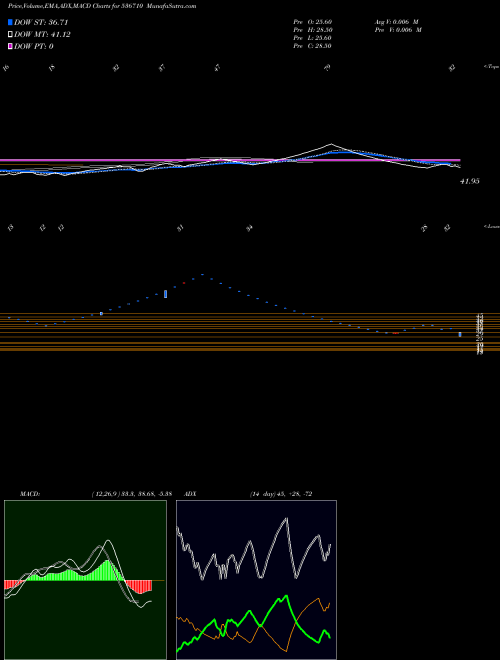This screenshot has width=500, height=660.
Task: Click the peak of the white price line
Action: [331, 144]
